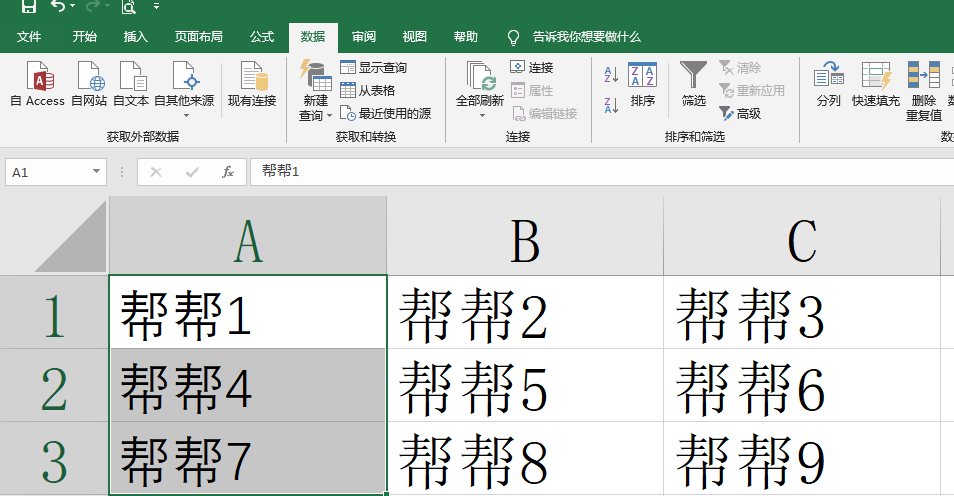Image resolution: width=954 pixels, height=496 pixels.
Task: Open 高级 advanced filter
Action: pos(740,113)
